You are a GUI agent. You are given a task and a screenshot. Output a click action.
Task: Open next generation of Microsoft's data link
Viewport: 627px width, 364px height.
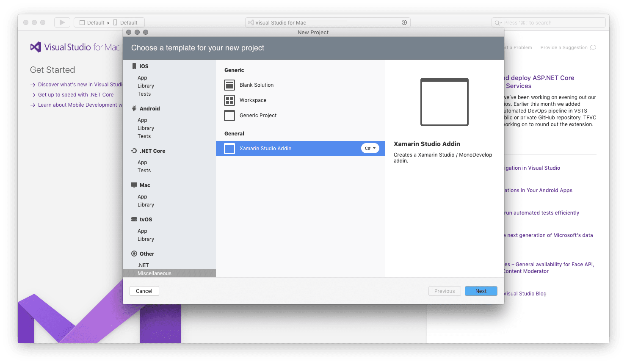pyautogui.click(x=549, y=235)
